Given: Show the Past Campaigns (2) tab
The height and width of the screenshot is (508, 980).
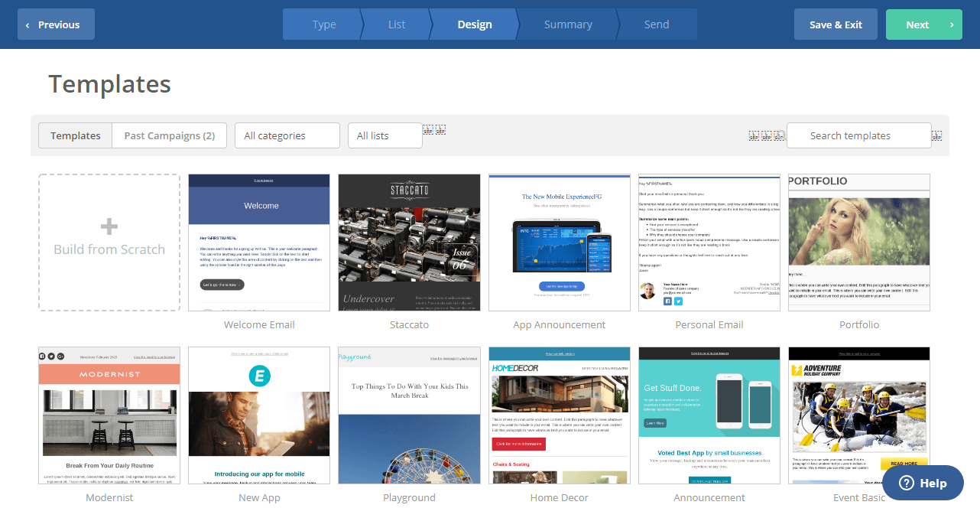Looking at the screenshot, I should click(x=170, y=135).
